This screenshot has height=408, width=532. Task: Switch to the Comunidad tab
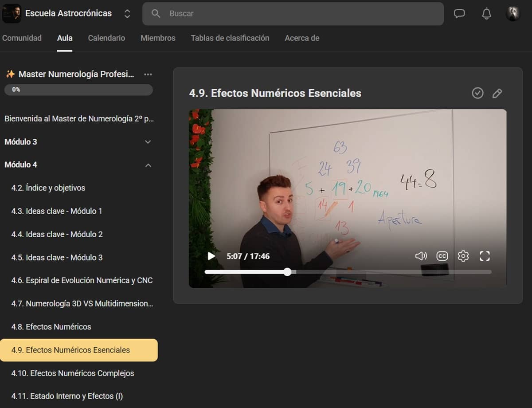[x=22, y=38]
